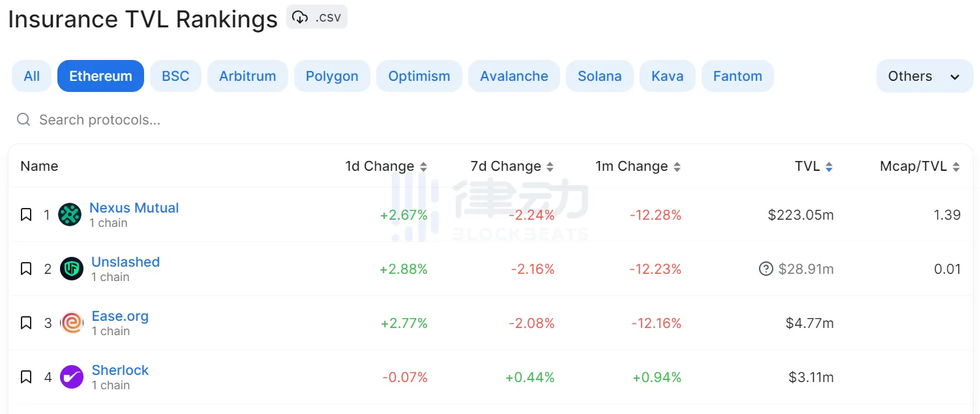
Task: Bookmark the Nexus Mutual protocol
Action: (x=26, y=214)
